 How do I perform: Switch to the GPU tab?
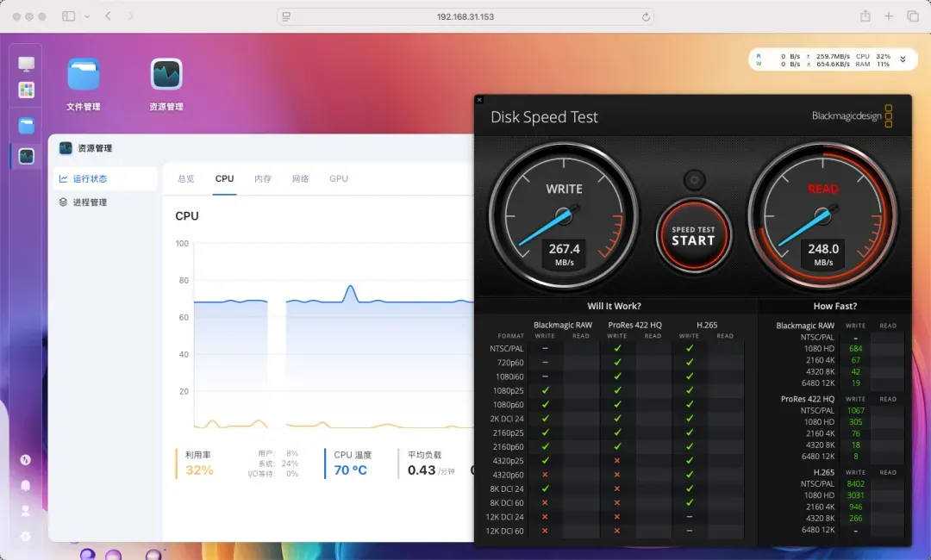coord(339,178)
